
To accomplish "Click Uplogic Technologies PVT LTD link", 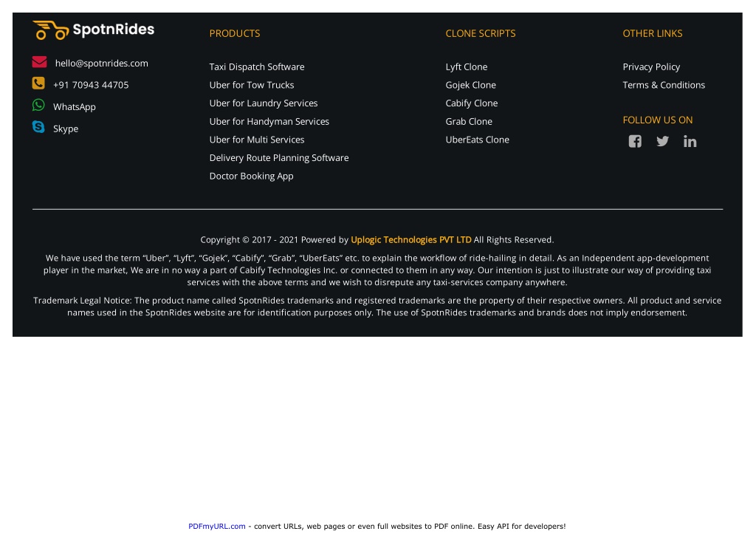I will [411, 240].
